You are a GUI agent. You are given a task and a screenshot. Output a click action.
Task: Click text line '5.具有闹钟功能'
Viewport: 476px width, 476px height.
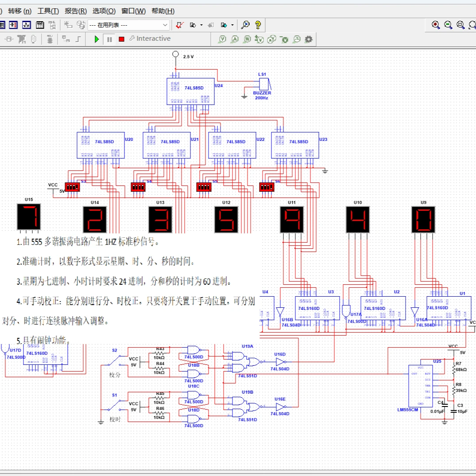[x=43, y=341]
